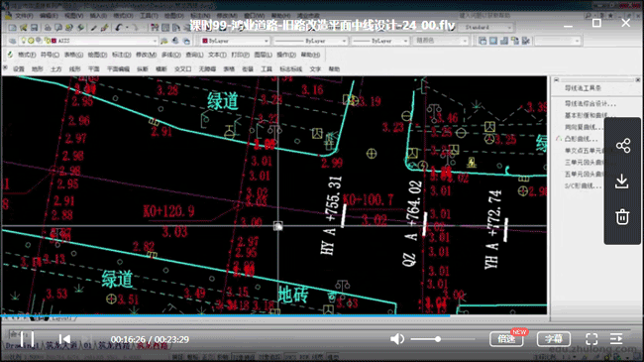Screen dimensions: 644x362
Task: Mute the video with the speaker icon
Action: [396, 339]
